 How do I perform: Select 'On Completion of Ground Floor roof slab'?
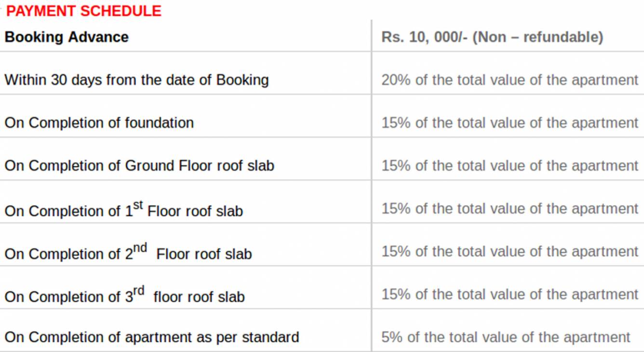(139, 165)
